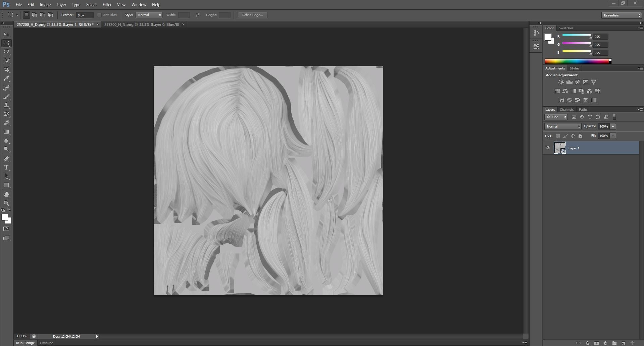The height and width of the screenshot is (346, 644).
Task: Toggle Quick Mask mode
Action: [6, 229]
